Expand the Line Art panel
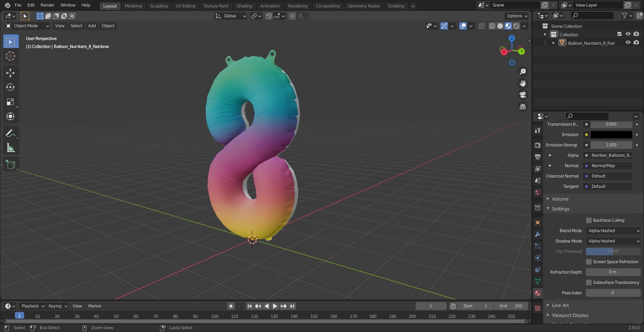The image size is (644, 332). click(560, 305)
